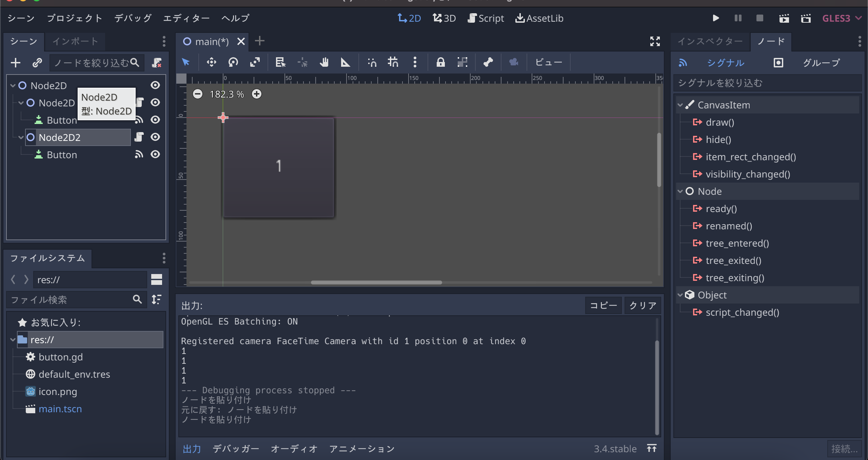
Task: Lock the selected node with padlock icon
Action: click(440, 62)
